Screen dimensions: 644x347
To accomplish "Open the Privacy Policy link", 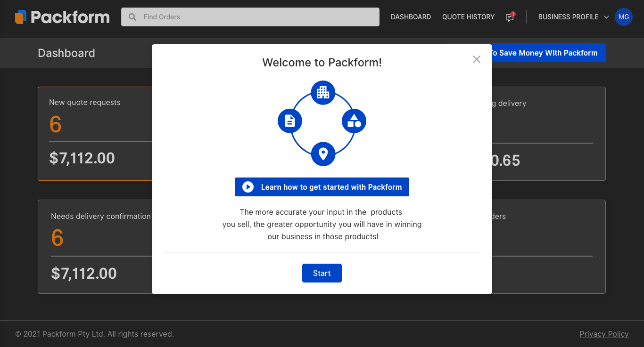I will pos(604,334).
